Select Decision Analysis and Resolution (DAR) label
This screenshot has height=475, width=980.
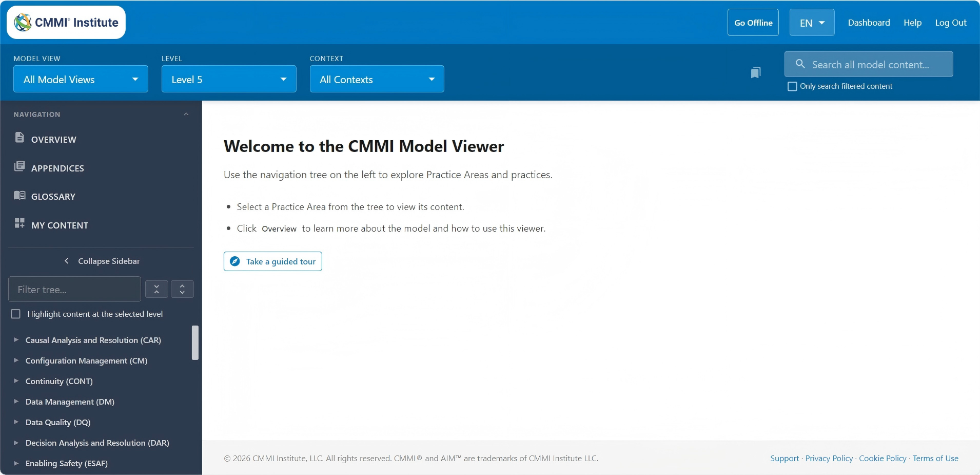97,443
